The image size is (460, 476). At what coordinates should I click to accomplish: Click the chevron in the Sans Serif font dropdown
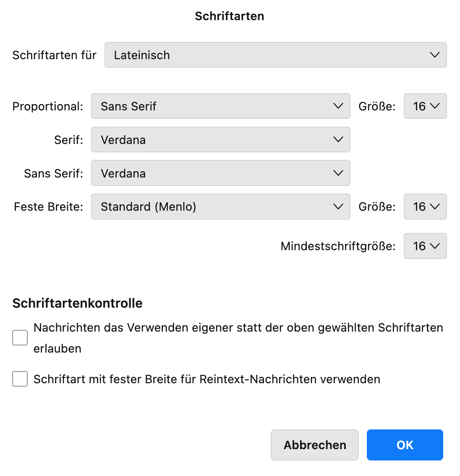338,173
